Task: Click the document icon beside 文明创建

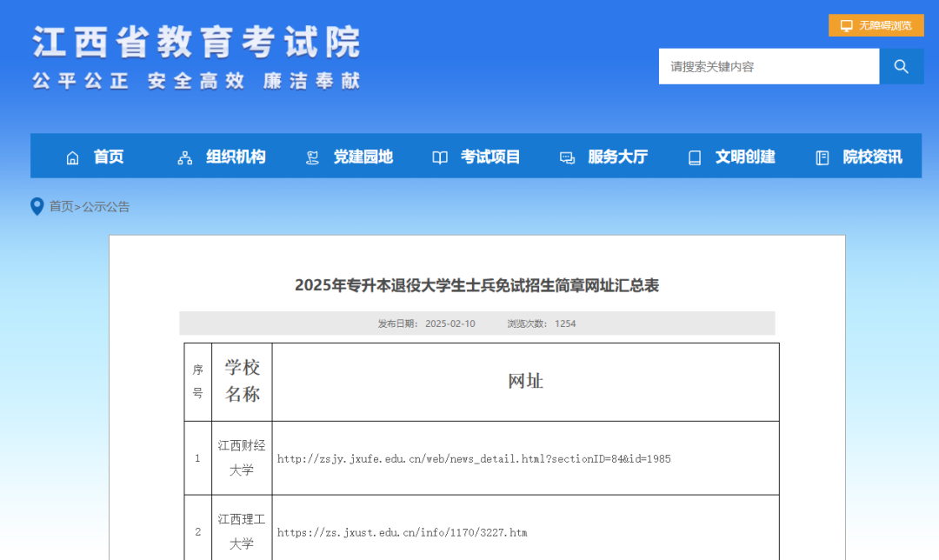Action: pyautogui.click(x=694, y=157)
